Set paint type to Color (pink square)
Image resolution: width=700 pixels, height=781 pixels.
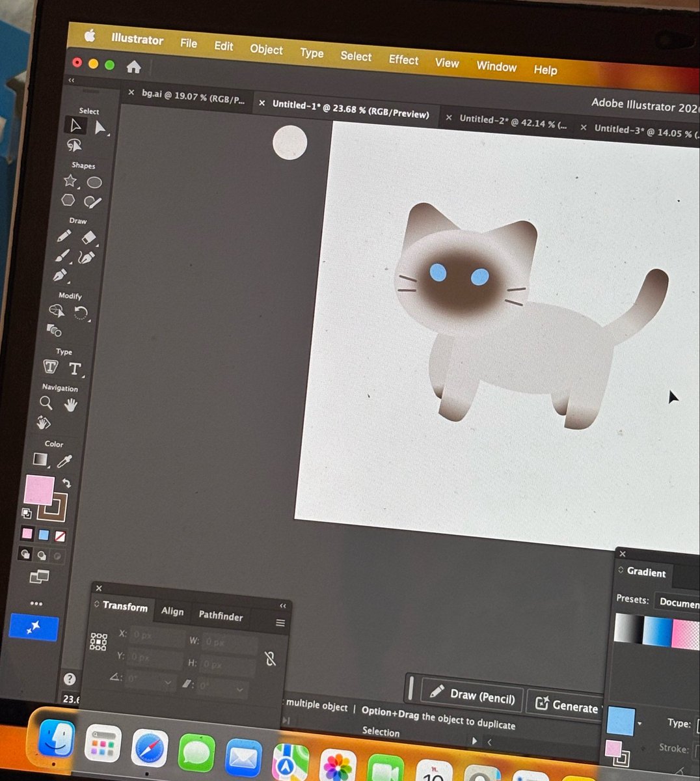click(27, 534)
